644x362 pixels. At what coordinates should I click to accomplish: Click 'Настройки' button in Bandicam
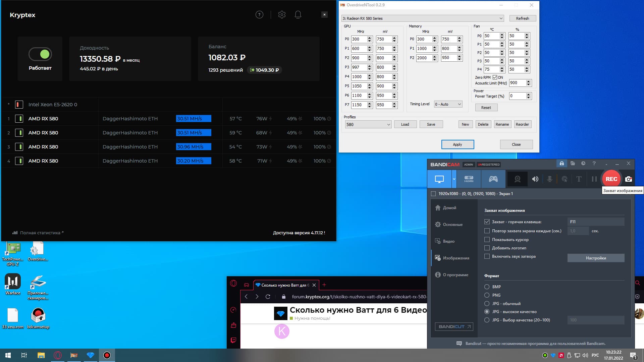click(596, 258)
